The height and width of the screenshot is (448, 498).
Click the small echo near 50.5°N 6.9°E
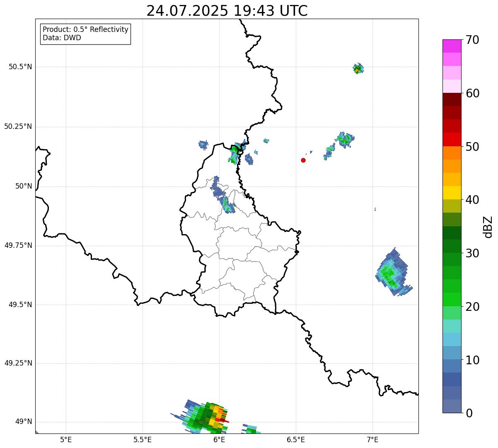[358, 68]
